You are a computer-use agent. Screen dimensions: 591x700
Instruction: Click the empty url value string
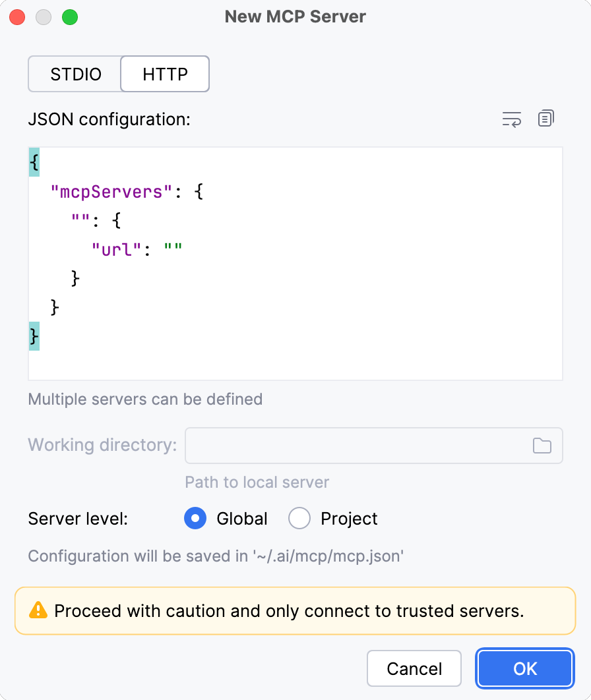click(175, 249)
